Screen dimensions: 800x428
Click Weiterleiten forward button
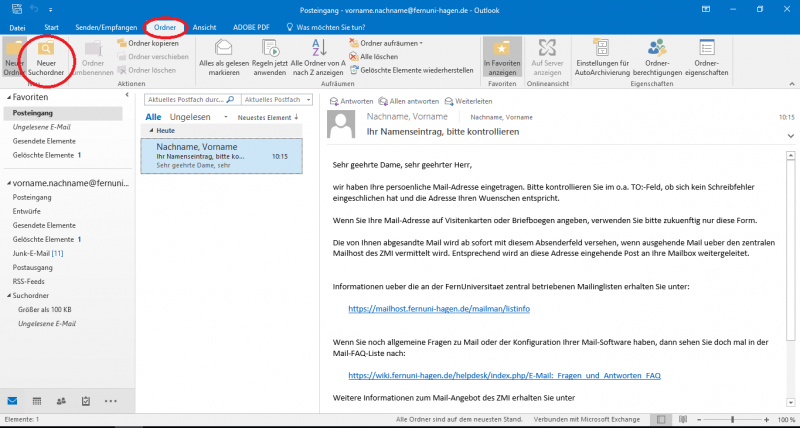(x=468, y=101)
